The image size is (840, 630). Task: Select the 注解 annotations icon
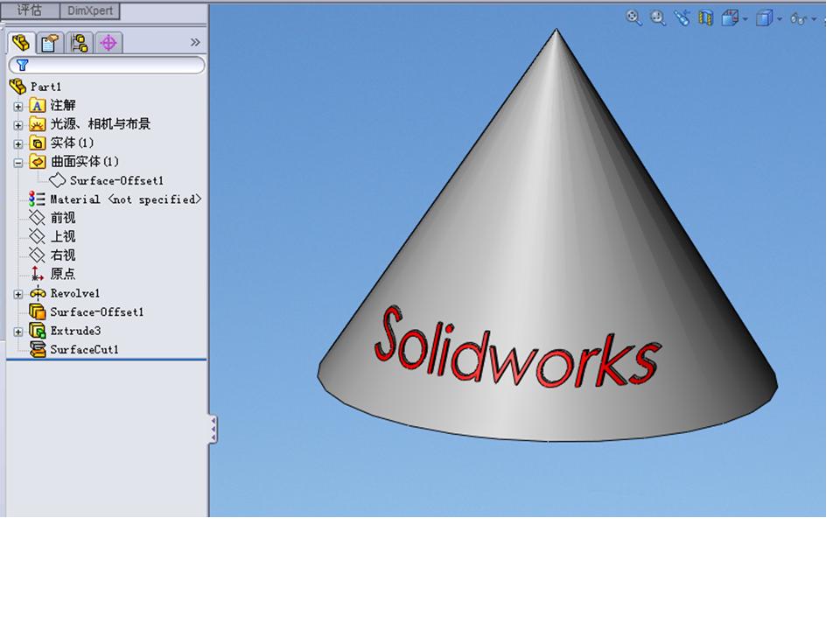point(37,106)
